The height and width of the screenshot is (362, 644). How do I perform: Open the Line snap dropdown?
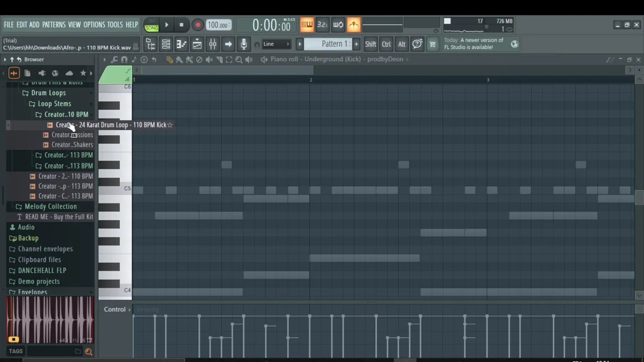pyautogui.click(x=276, y=44)
